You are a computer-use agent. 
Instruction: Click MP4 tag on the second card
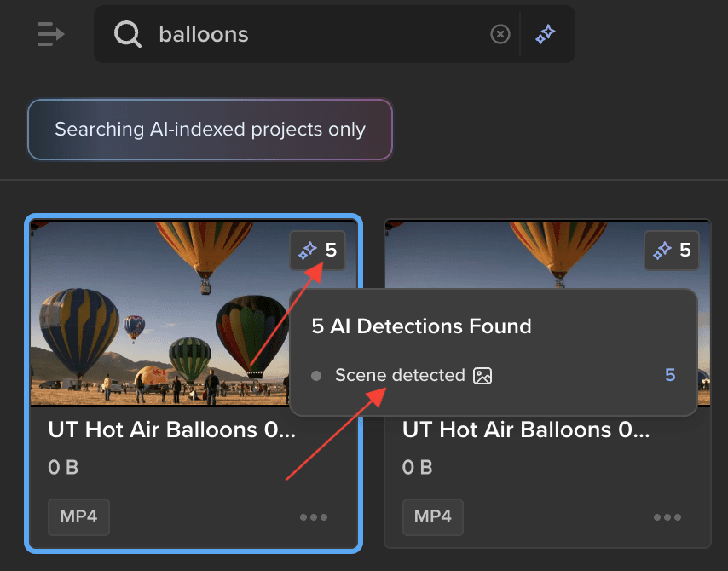(433, 516)
